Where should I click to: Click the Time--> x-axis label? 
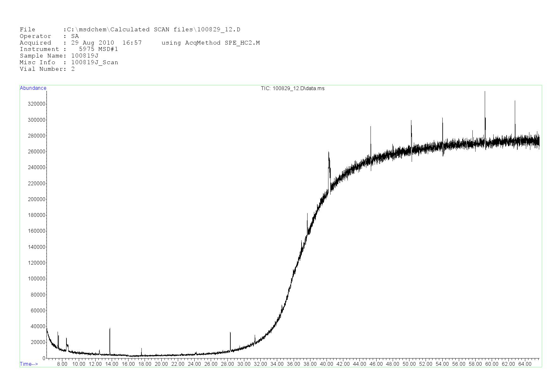click(29, 364)
